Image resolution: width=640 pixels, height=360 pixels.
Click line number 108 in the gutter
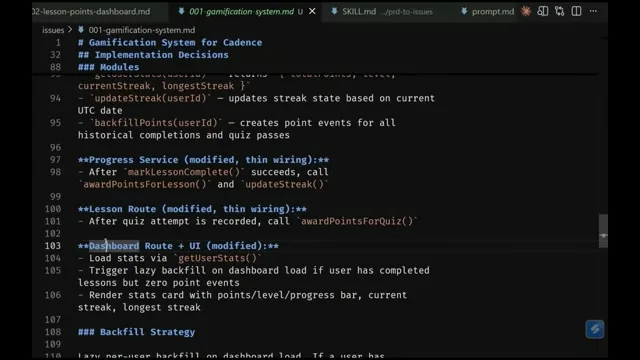click(x=53, y=332)
